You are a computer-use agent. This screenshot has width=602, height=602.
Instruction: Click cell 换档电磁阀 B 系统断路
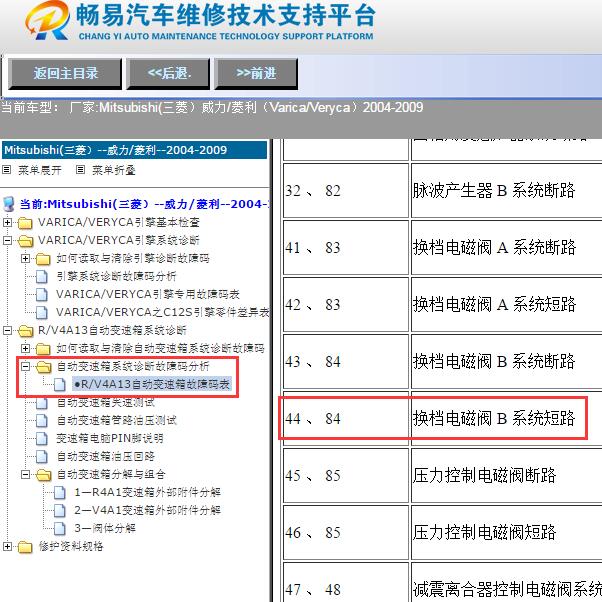pyautogui.click(x=507, y=362)
